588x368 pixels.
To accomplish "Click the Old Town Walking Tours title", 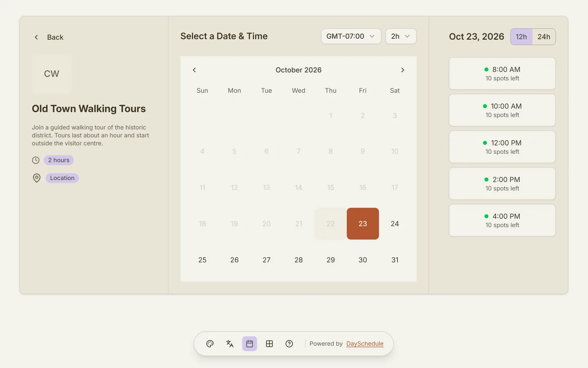I will pyautogui.click(x=89, y=109).
